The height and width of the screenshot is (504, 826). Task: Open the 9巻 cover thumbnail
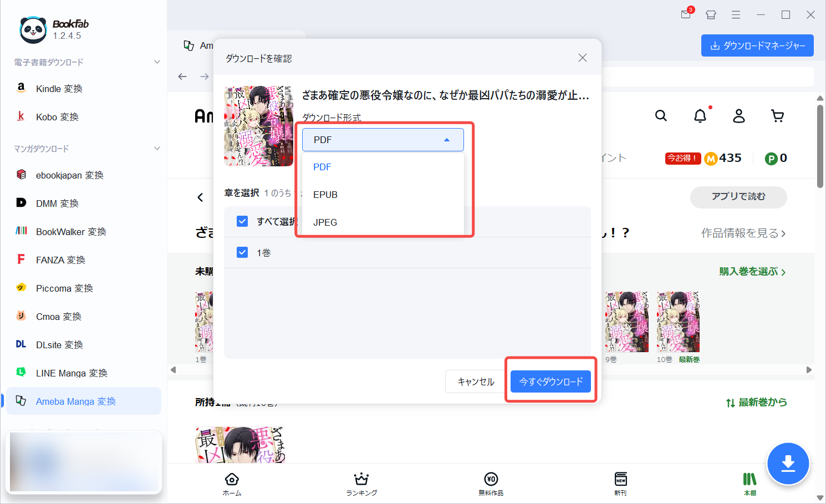[x=627, y=322]
